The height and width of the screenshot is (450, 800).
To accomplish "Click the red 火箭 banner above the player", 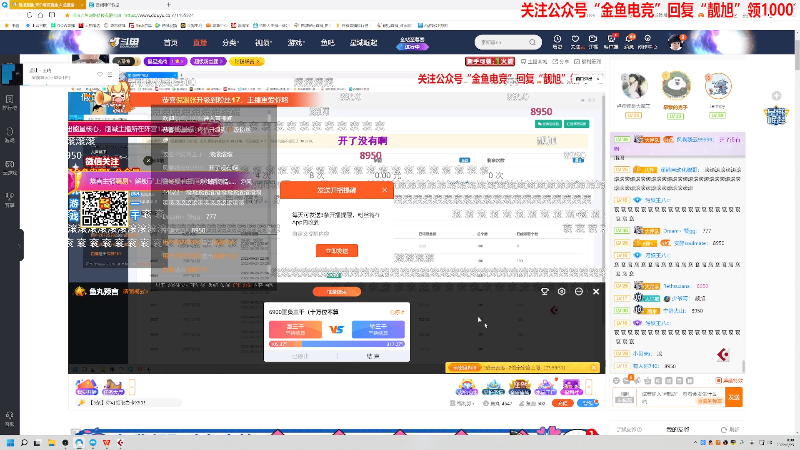I will click(489, 61).
